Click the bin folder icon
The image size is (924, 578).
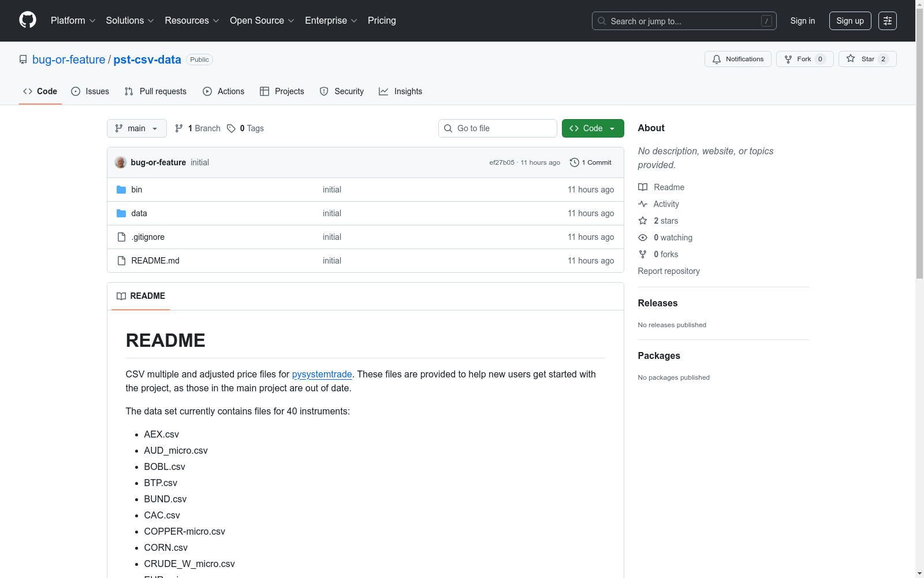pos(121,190)
